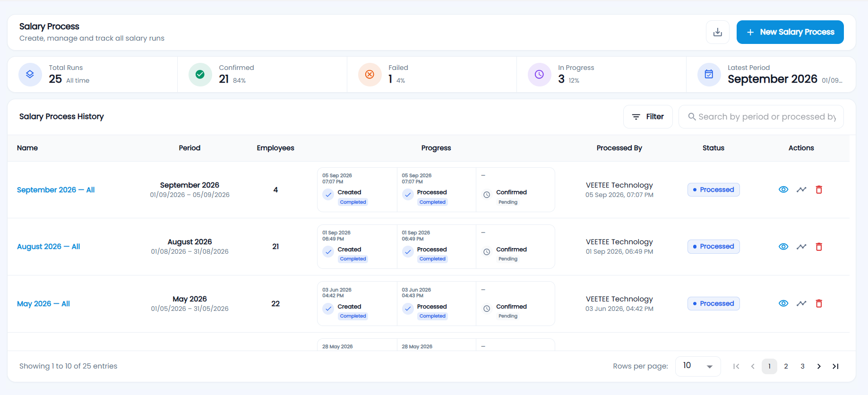868x395 pixels.
Task: Focus the search by period field
Action: pos(761,117)
